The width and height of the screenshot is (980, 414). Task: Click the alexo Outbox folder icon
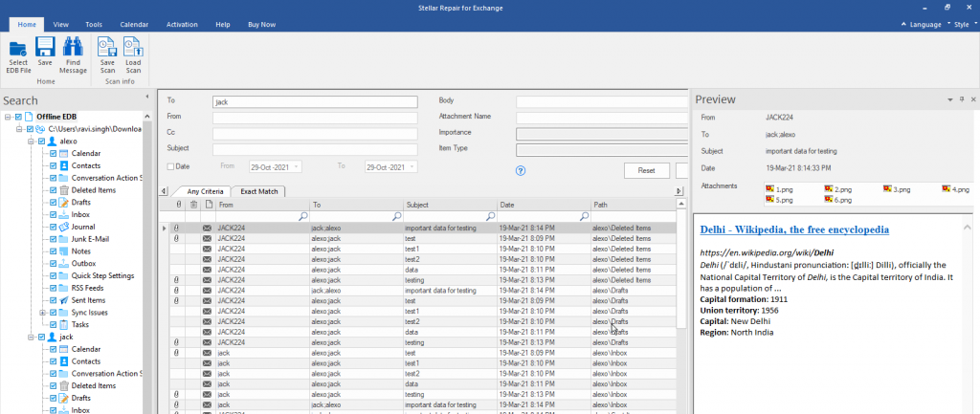click(x=64, y=264)
